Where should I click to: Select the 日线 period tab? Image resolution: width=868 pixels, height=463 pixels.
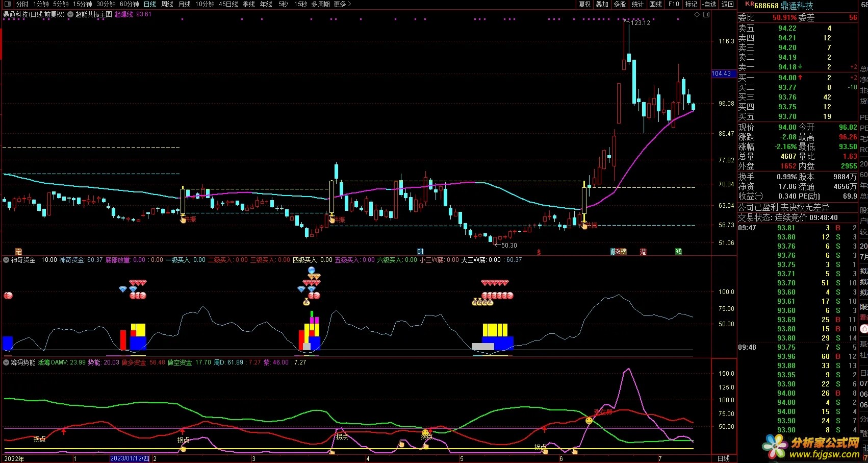150,4
